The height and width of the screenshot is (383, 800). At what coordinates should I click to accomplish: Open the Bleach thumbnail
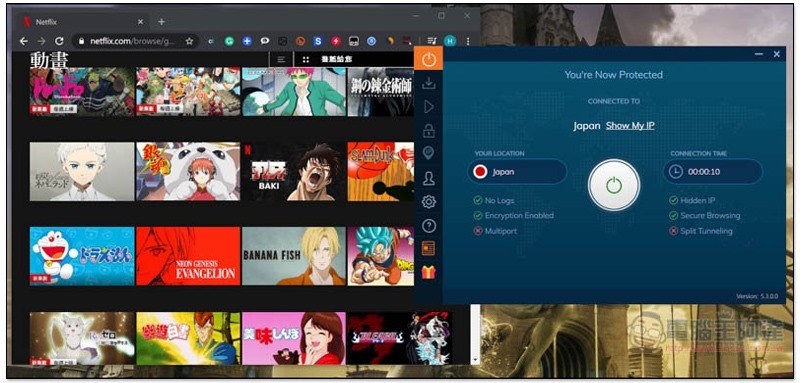click(399, 339)
